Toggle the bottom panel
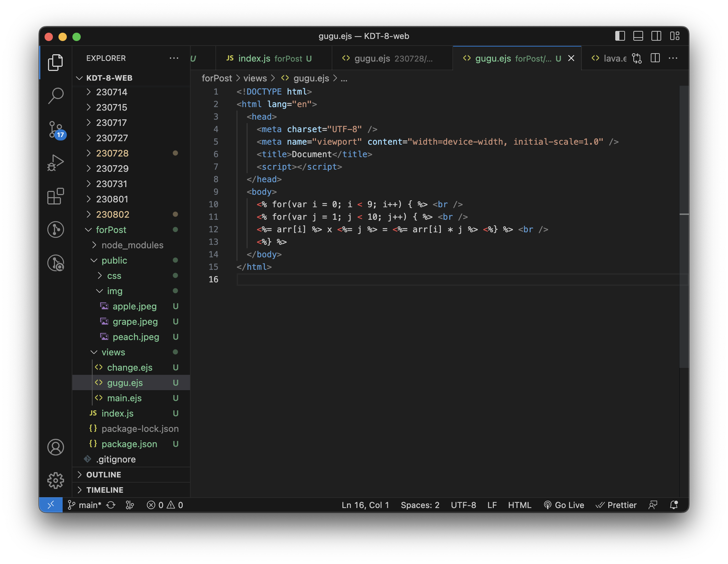Viewport: 728px width, 564px height. 638,36
